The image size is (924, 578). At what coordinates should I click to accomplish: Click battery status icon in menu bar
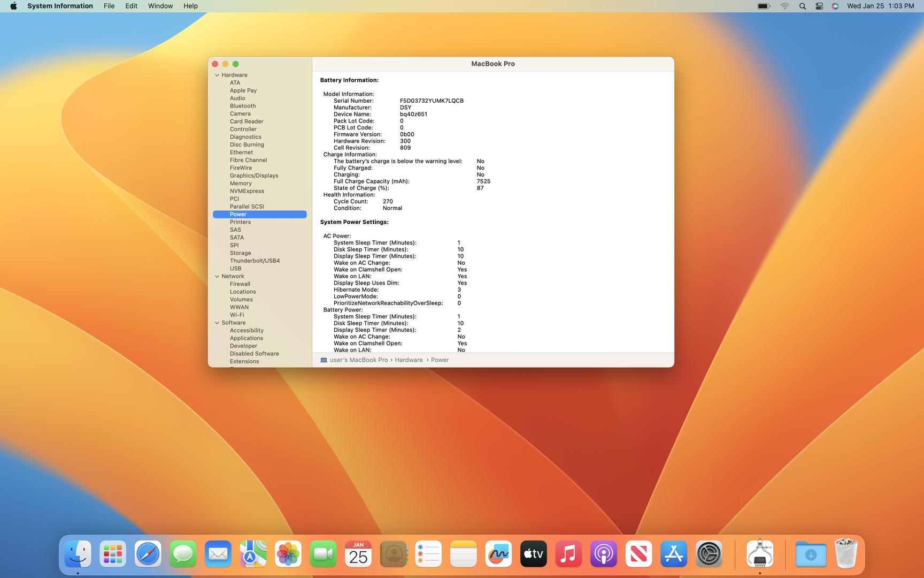click(764, 6)
